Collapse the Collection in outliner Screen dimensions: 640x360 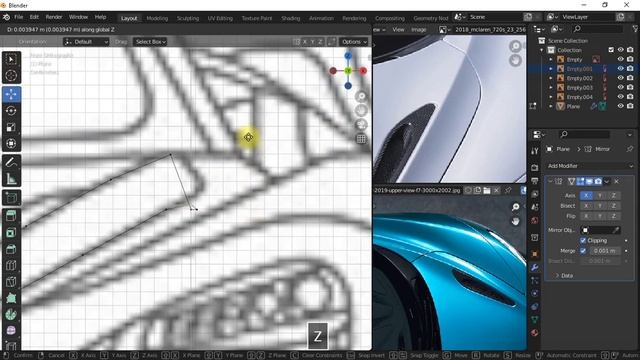(542, 50)
